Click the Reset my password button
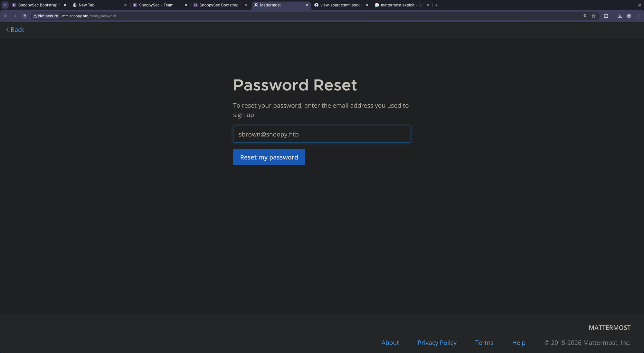This screenshot has height=353, width=644. 269,157
